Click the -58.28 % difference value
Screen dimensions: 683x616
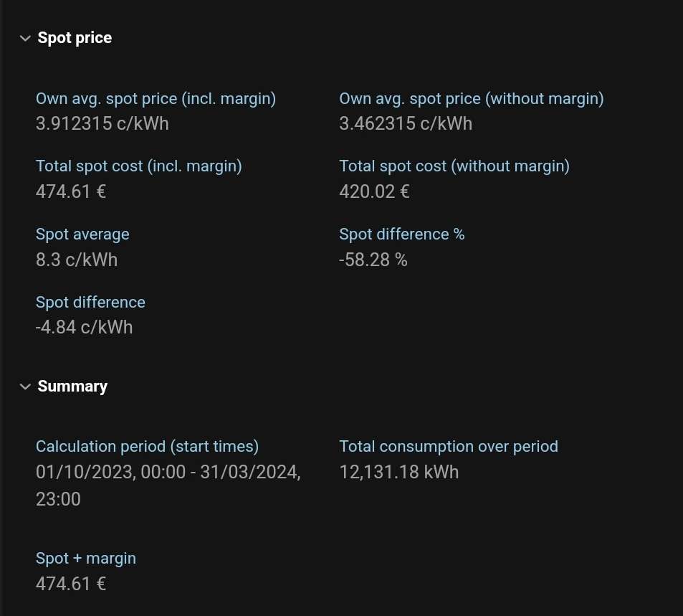(x=373, y=260)
